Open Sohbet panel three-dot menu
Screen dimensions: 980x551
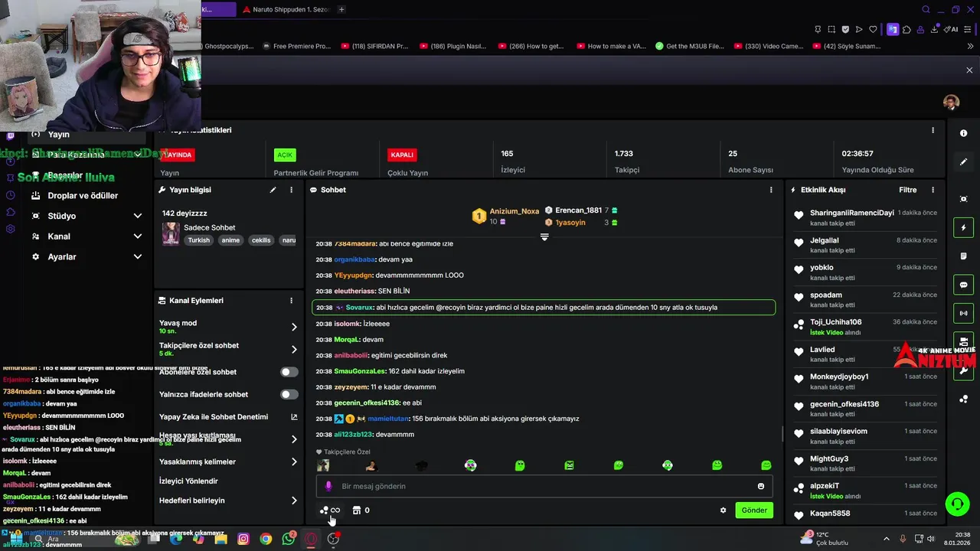[x=771, y=190]
